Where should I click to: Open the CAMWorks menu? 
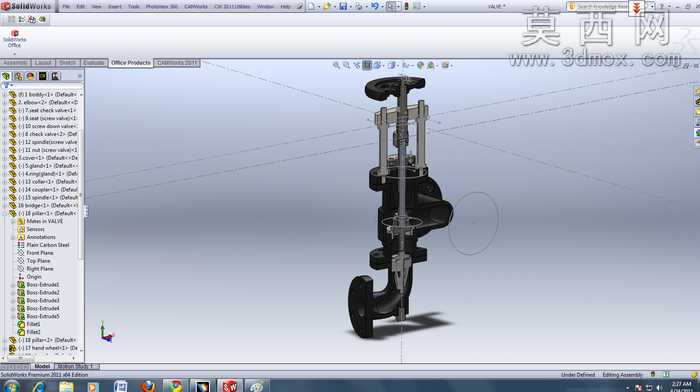(x=196, y=6)
